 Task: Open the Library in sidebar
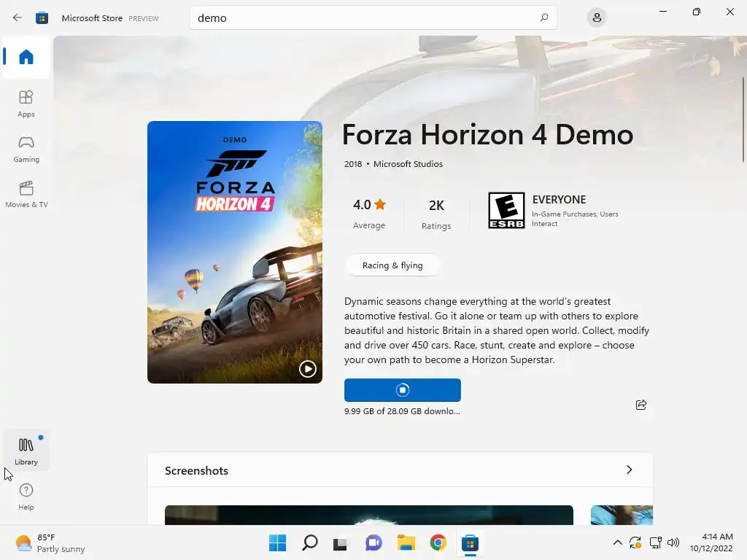pos(26,451)
